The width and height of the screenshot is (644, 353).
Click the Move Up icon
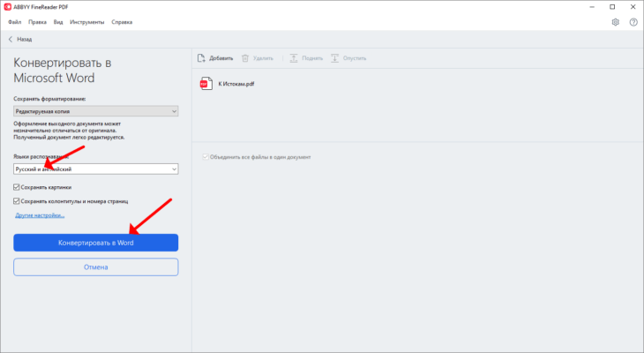[294, 58]
